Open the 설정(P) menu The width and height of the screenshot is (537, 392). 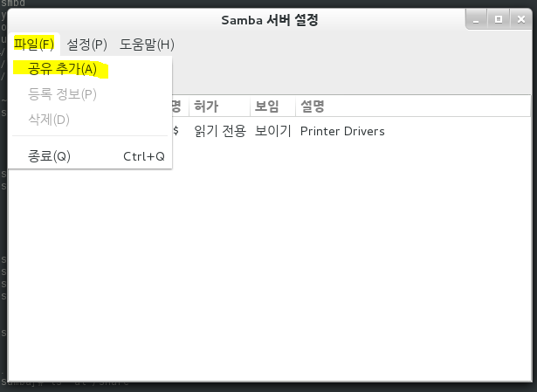coord(86,45)
